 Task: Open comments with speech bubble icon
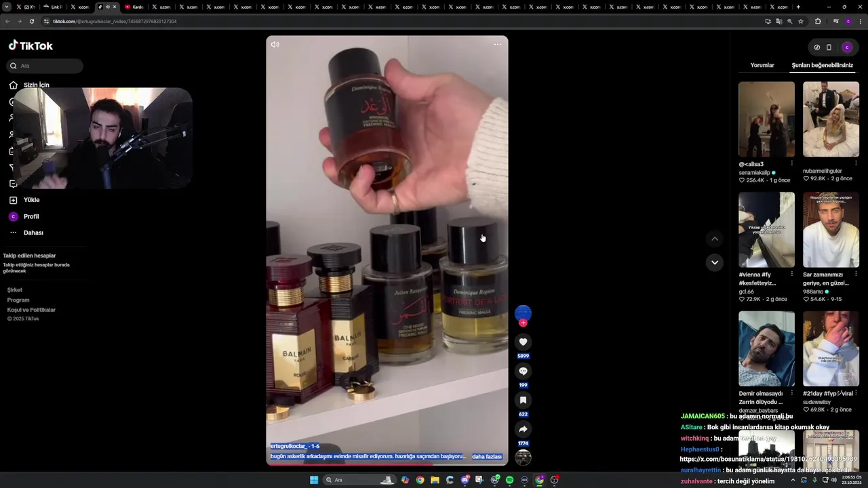(x=523, y=371)
